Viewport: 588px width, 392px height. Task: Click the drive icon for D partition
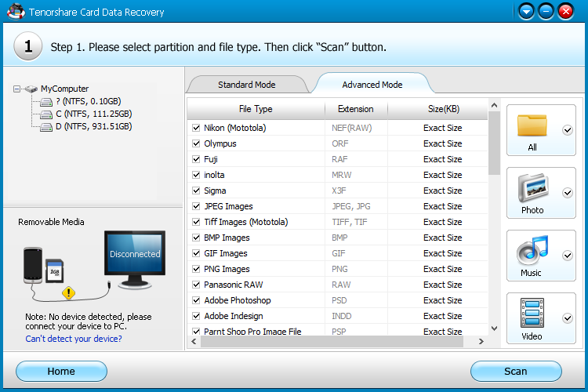point(46,127)
